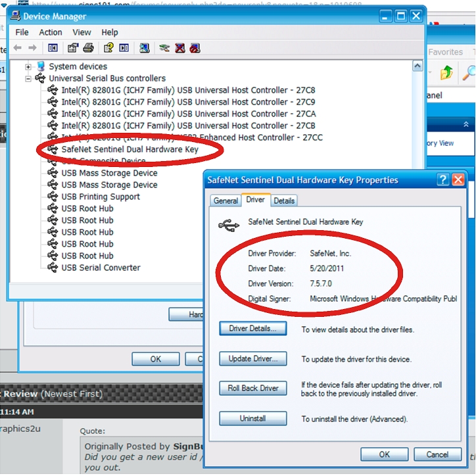Click the Back arrow in Device Manager toolbar
This screenshot has height=476, width=476.
[18, 47]
